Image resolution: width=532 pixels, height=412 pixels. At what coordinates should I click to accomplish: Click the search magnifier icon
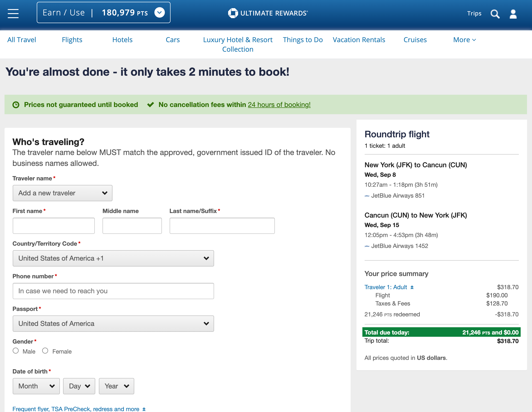pyautogui.click(x=495, y=14)
